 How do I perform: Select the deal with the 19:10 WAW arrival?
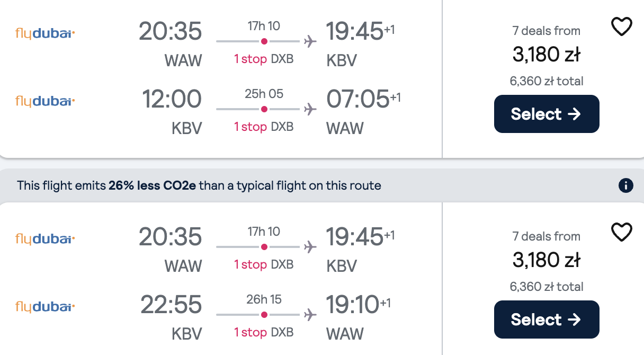click(x=547, y=319)
